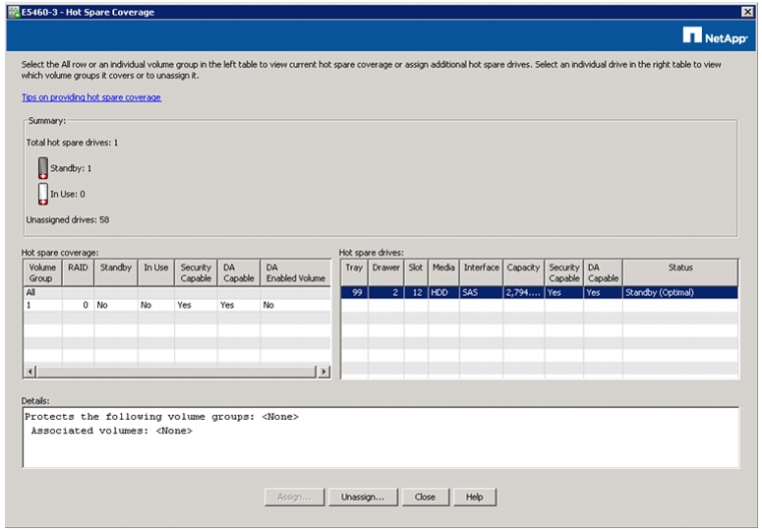This screenshot has height=532, width=762.
Task: Click the RAID column header
Action: tap(78, 272)
